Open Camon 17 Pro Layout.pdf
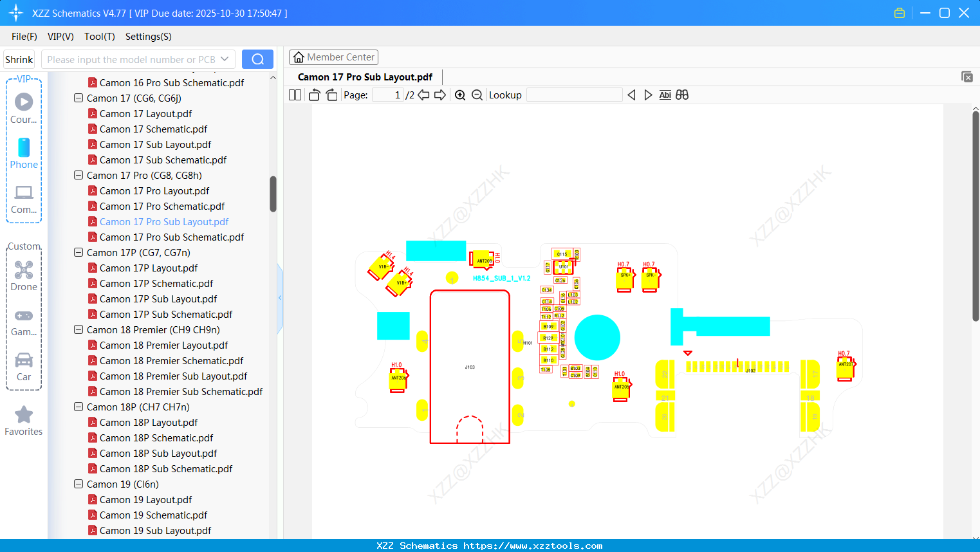Screen dimensions: 980x552 pos(154,191)
